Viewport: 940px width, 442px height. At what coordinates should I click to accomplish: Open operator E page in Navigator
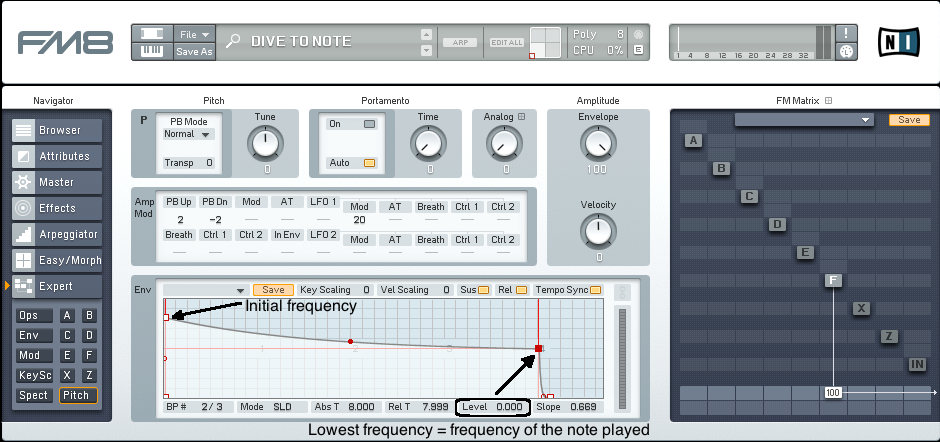67,356
